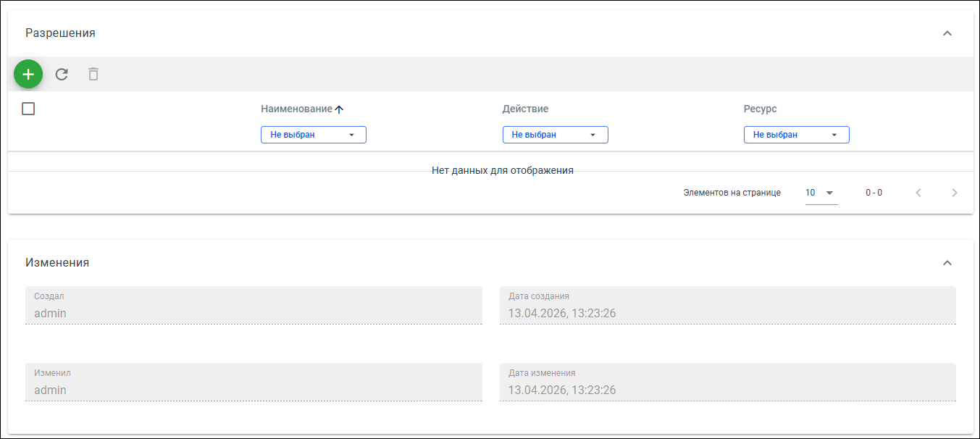The height and width of the screenshot is (439, 980).
Task: Click the Действие column header
Action: (525, 109)
